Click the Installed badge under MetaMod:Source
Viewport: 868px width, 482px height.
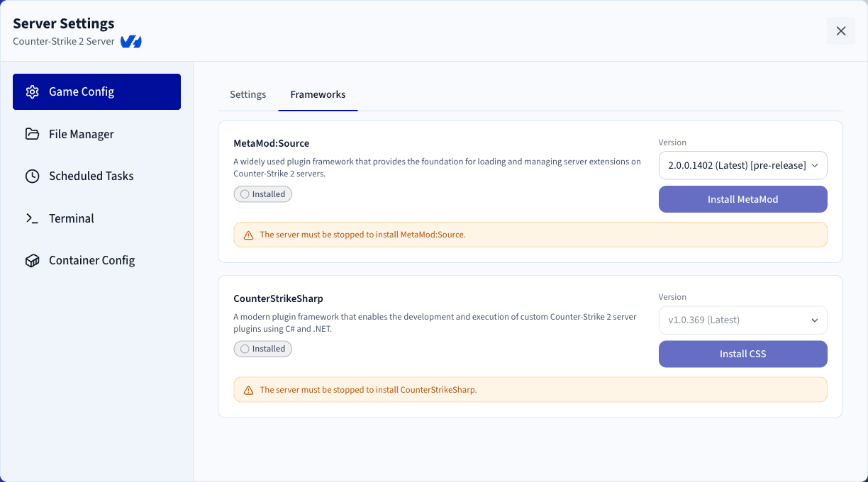262,194
